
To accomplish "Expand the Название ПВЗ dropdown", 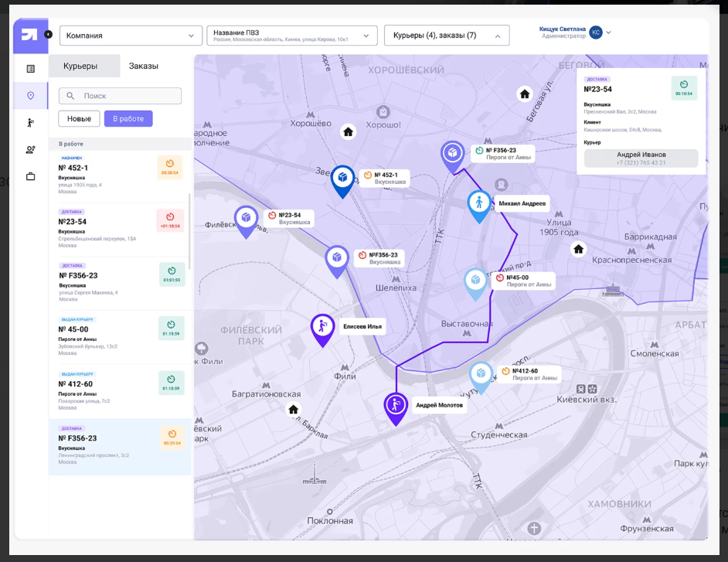I will point(291,36).
